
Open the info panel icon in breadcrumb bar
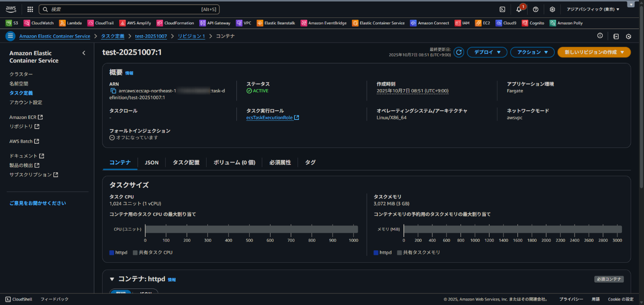tap(600, 36)
